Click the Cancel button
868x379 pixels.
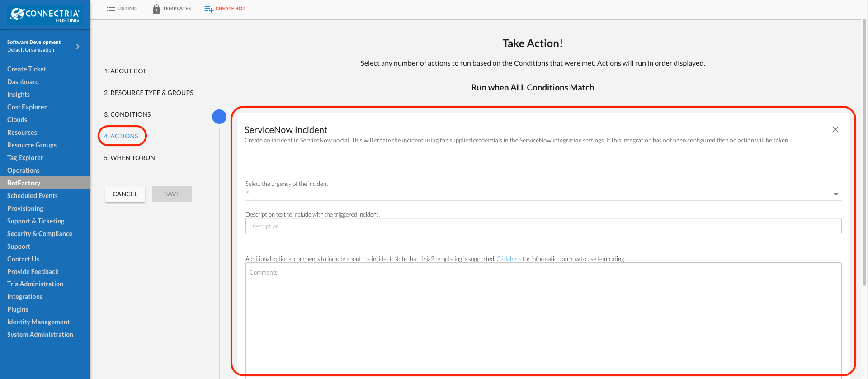pos(125,194)
